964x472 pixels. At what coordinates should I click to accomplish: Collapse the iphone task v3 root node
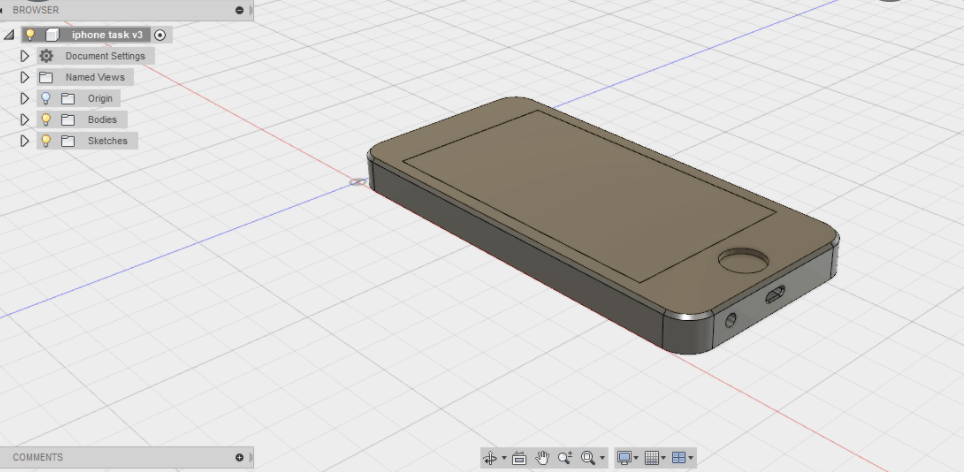(9, 35)
